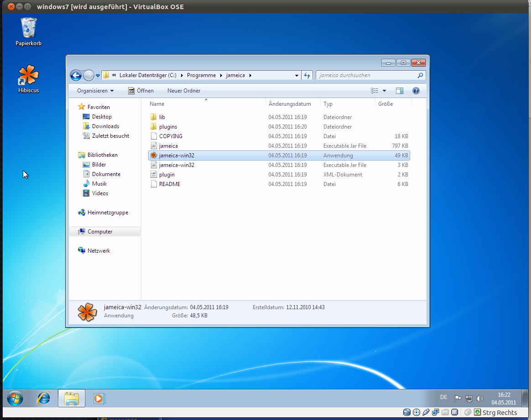Open Explorer help icon
This screenshot has width=531, height=420.
coord(416,91)
